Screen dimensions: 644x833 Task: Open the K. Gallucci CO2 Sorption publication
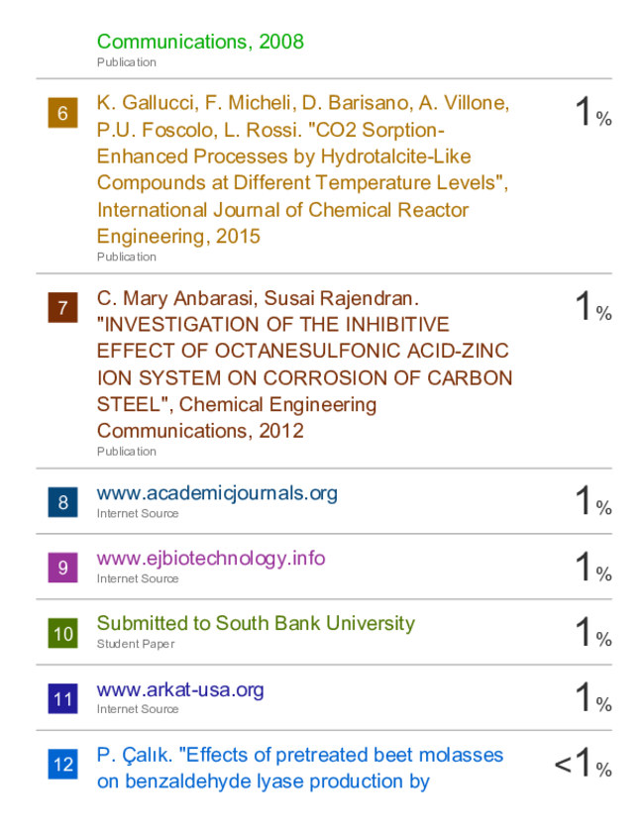coord(303,169)
